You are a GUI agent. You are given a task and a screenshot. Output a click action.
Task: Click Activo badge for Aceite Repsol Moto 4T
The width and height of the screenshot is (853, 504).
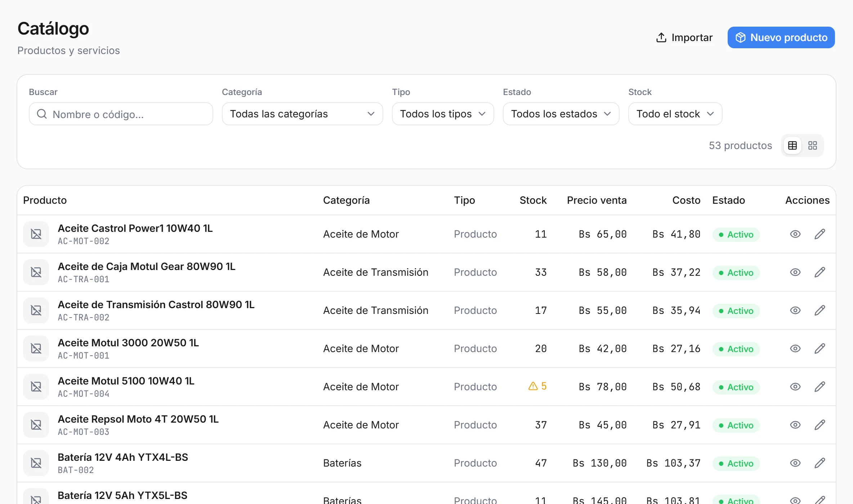coord(736,425)
